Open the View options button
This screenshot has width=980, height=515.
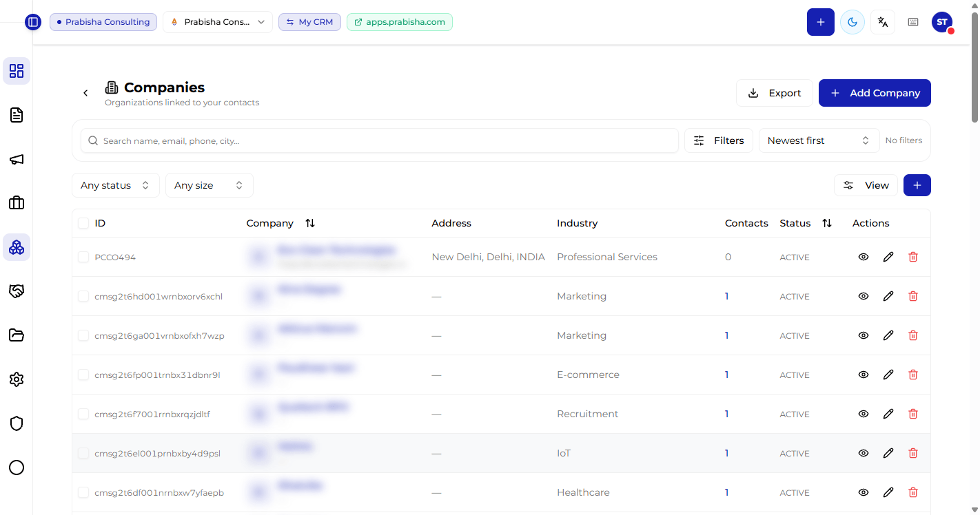(x=866, y=185)
